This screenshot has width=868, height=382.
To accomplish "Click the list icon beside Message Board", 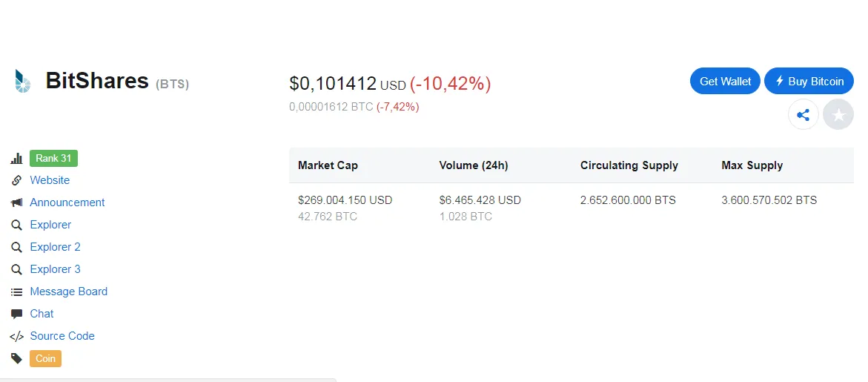I will [x=16, y=292].
